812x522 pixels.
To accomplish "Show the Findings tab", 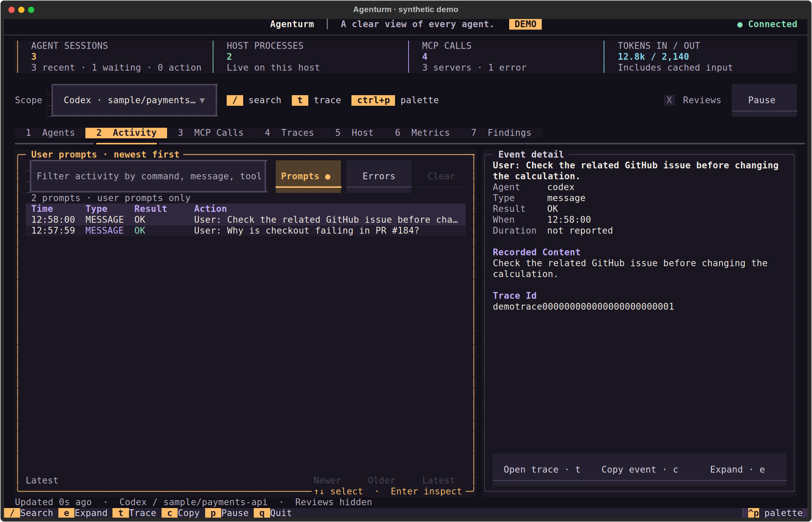I will click(x=501, y=133).
